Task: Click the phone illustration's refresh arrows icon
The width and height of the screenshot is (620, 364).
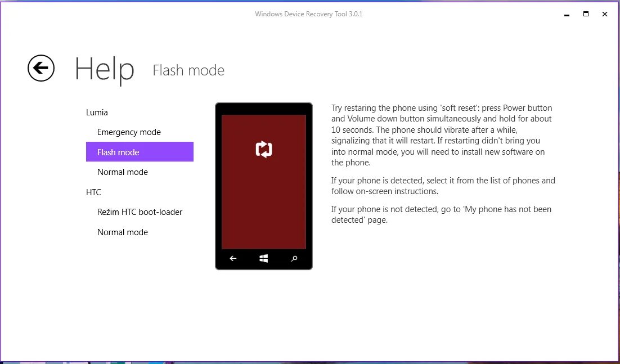Action: (x=264, y=150)
